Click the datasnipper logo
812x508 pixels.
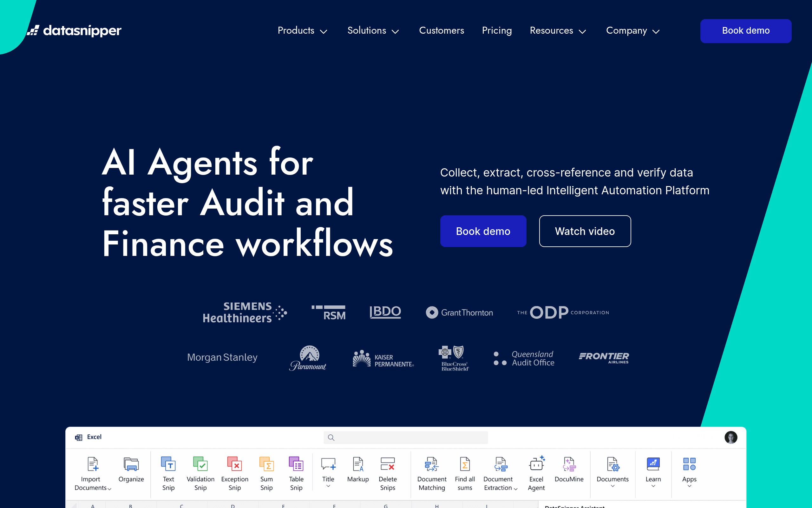(x=74, y=30)
